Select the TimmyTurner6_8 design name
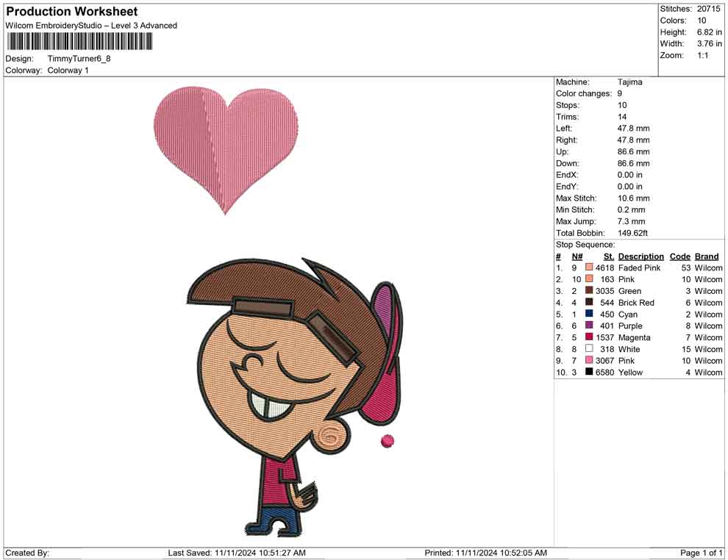 click(x=79, y=59)
